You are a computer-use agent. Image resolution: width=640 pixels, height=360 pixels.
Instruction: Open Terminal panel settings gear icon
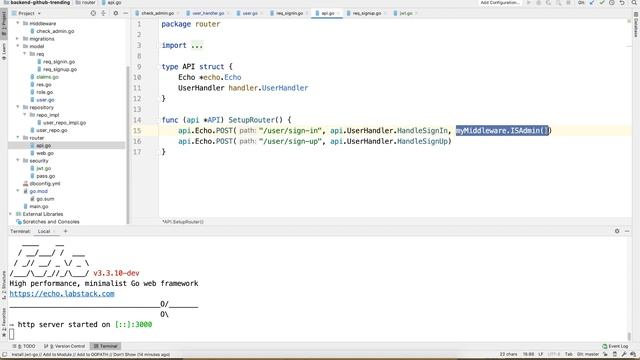tap(617, 231)
